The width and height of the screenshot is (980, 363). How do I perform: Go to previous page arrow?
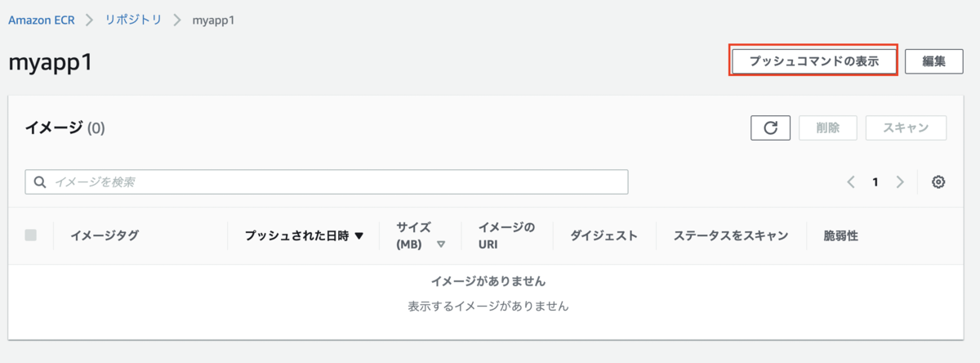pyautogui.click(x=851, y=182)
